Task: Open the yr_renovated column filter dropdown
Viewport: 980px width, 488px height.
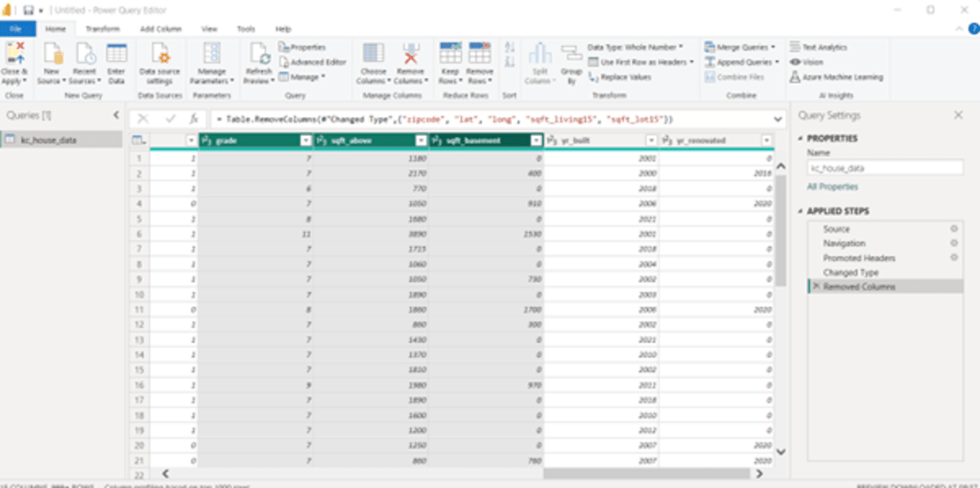Action: 766,140
